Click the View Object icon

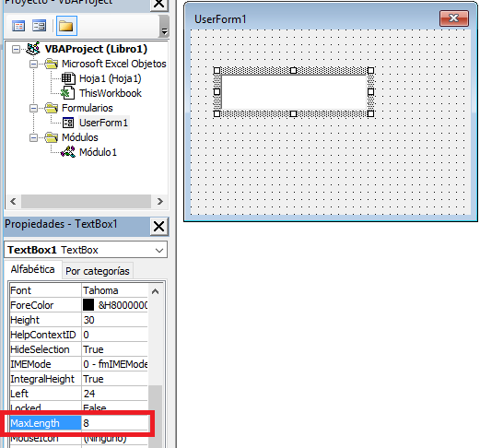point(39,26)
